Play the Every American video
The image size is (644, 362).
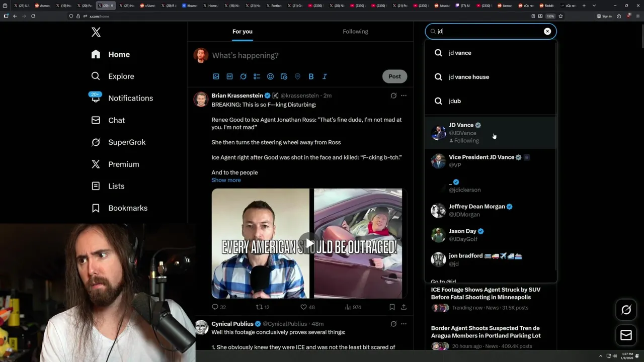308,244
